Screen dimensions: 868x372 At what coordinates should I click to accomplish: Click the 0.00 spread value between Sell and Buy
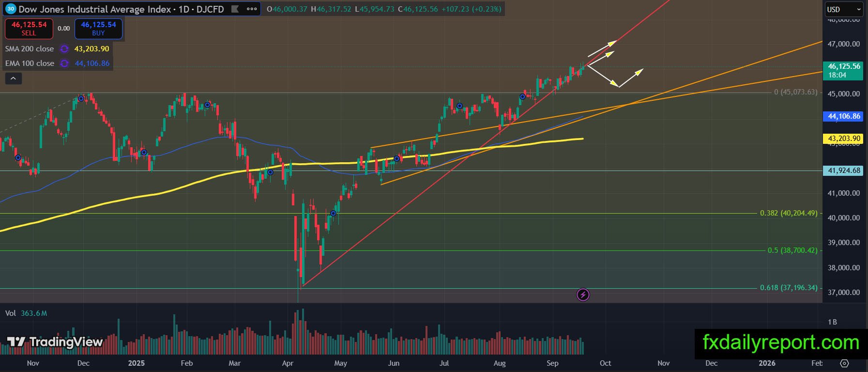(64, 29)
